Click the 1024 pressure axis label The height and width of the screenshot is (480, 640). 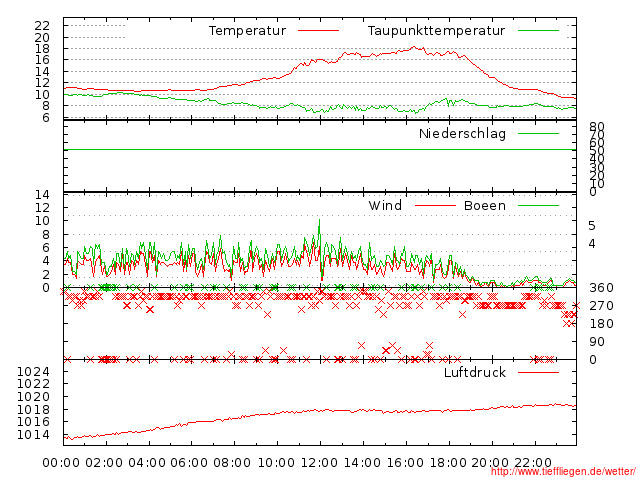tap(34, 371)
